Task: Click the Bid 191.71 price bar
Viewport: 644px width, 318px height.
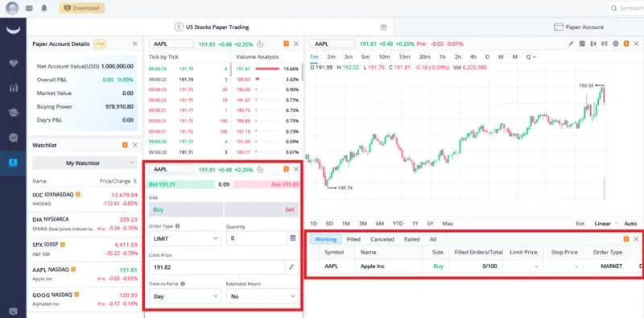Action: [182, 184]
